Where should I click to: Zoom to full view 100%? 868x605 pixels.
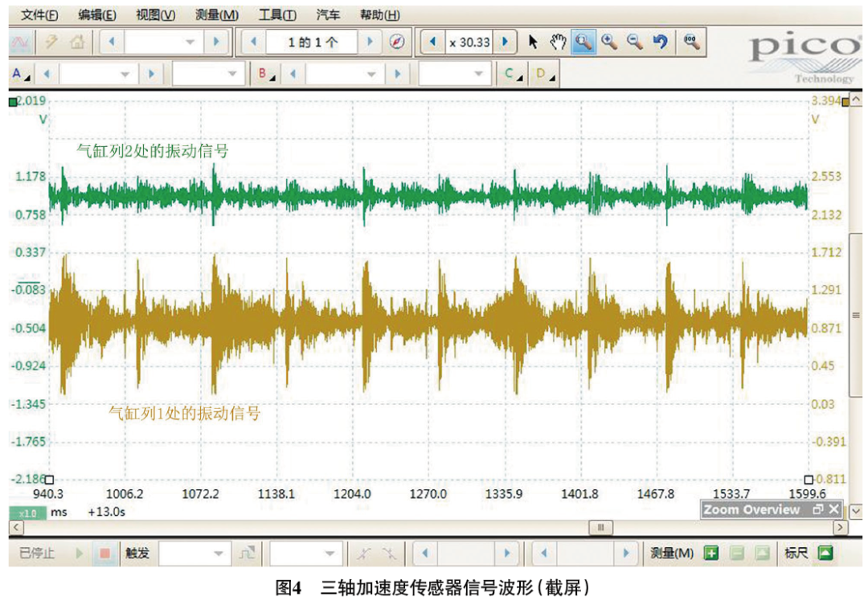click(691, 42)
